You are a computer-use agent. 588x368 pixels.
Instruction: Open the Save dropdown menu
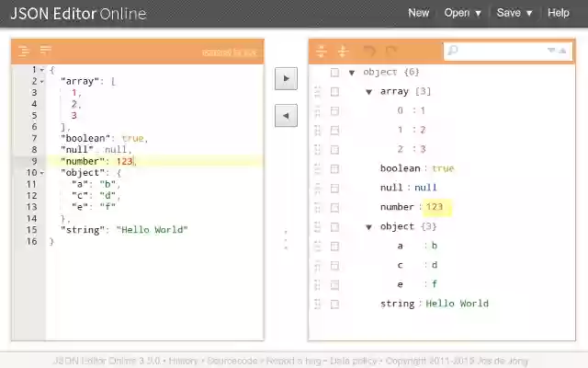(514, 13)
